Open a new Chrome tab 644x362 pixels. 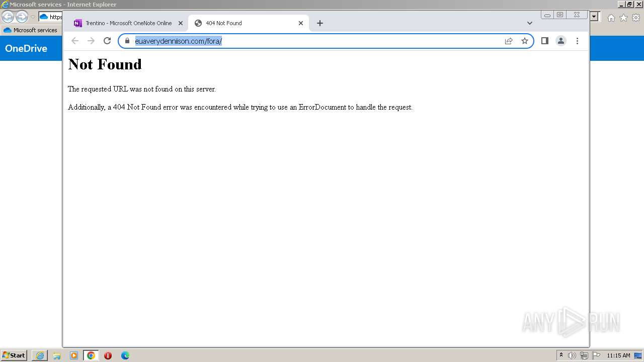[320, 23]
